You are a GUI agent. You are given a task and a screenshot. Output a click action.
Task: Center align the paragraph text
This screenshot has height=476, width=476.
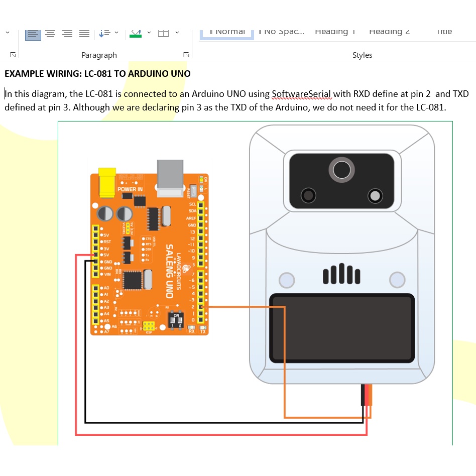[50, 33]
